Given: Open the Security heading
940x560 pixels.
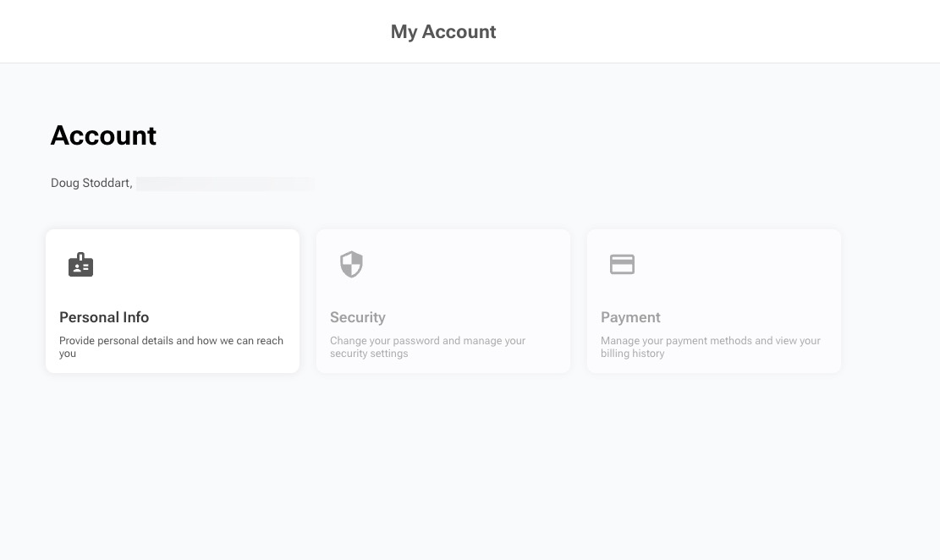Looking at the screenshot, I should pyautogui.click(x=357, y=317).
